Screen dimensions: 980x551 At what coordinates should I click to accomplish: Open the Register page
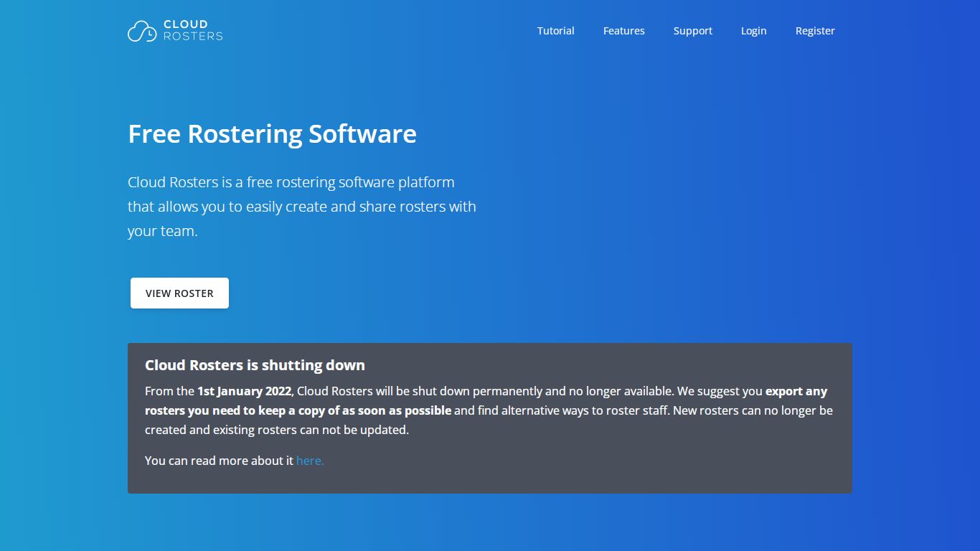tap(815, 31)
